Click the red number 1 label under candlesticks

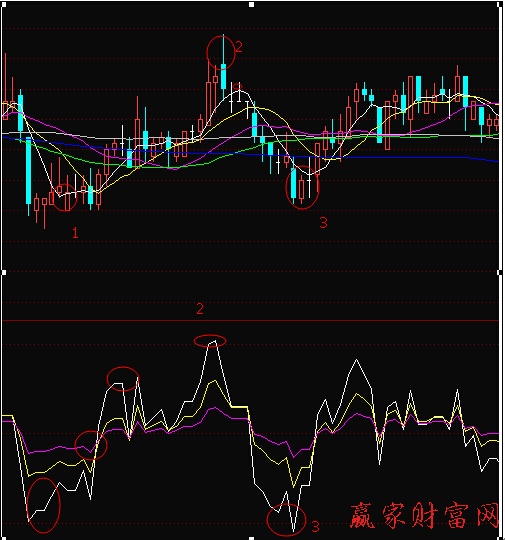(75, 233)
